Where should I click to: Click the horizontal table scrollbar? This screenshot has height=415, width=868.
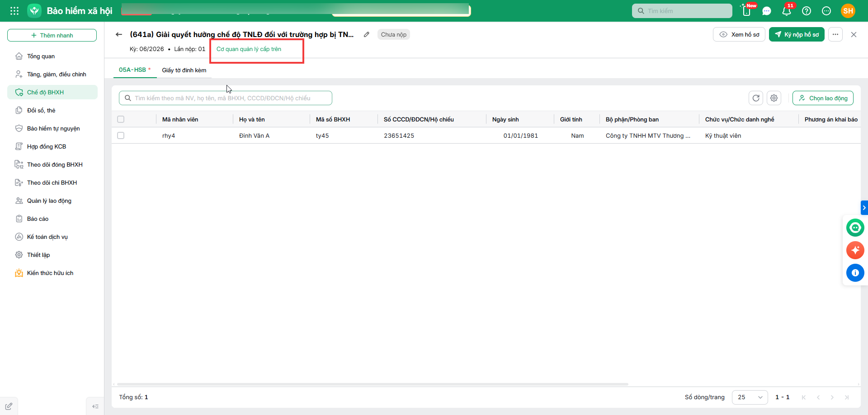tap(373, 384)
